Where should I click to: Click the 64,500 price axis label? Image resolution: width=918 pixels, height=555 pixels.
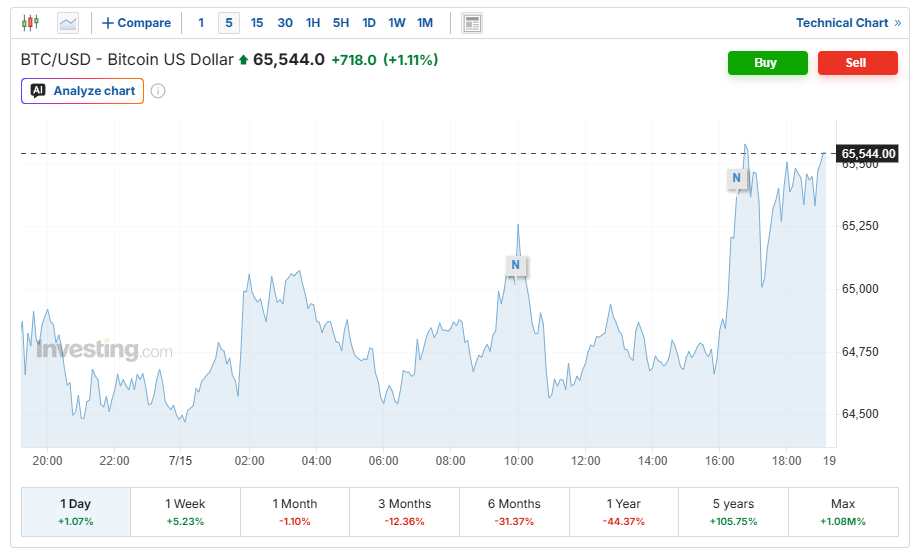click(860, 414)
